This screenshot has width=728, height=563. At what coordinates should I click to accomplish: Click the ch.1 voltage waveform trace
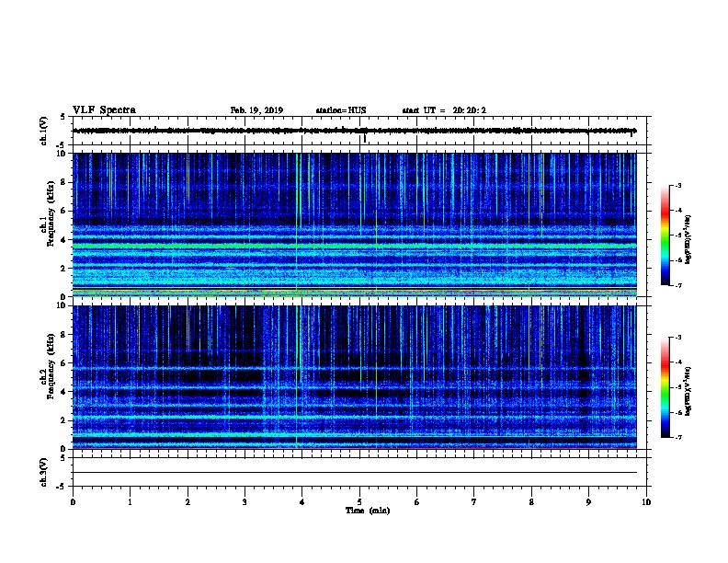coord(355,131)
